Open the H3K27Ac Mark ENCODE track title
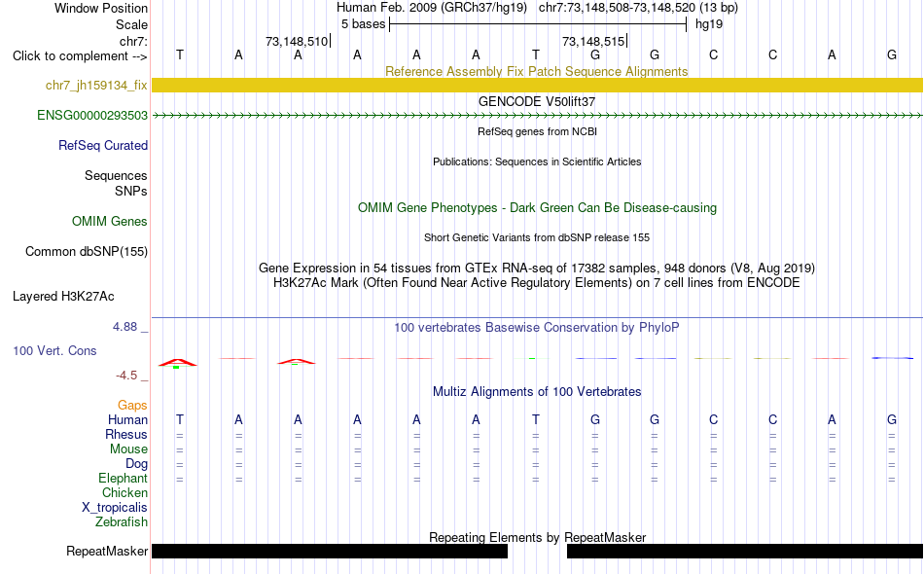The image size is (924, 574). pyautogui.click(x=536, y=283)
